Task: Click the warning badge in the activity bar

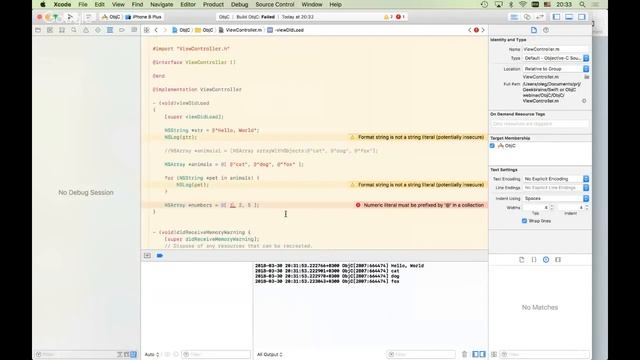Action: coord(388,17)
